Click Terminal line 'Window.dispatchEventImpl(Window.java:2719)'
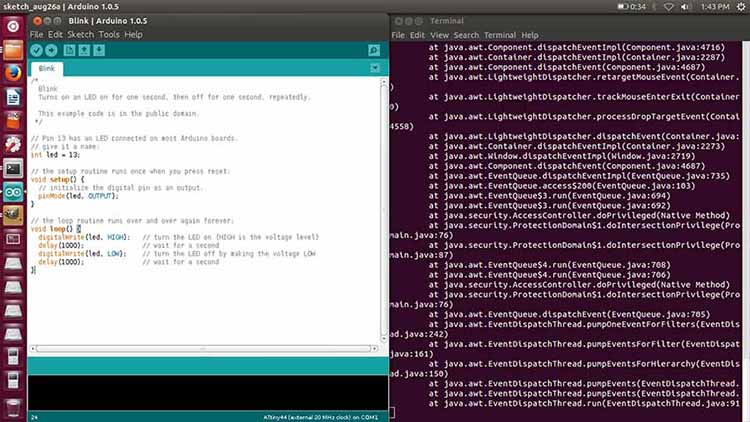The width and height of the screenshot is (750, 422). (x=562, y=156)
